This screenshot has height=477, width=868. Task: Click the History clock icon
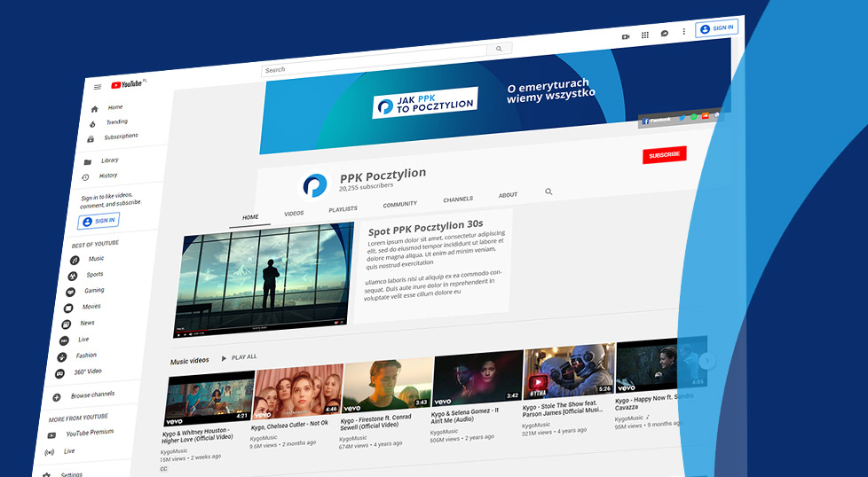tap(85, 177)
